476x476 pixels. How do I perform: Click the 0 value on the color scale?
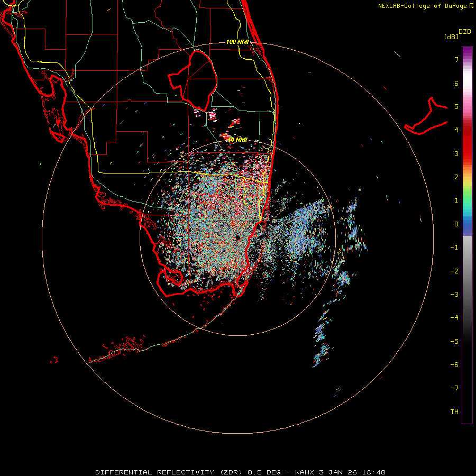456,224
